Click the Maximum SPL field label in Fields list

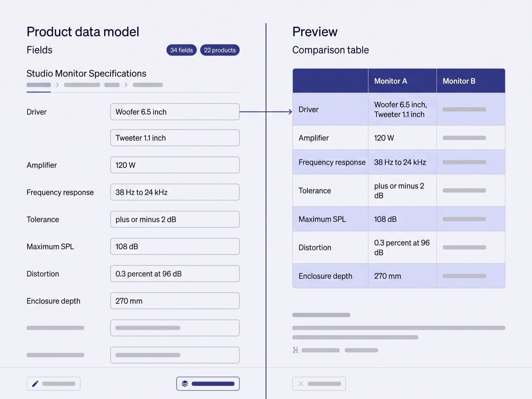coord(50,247)
